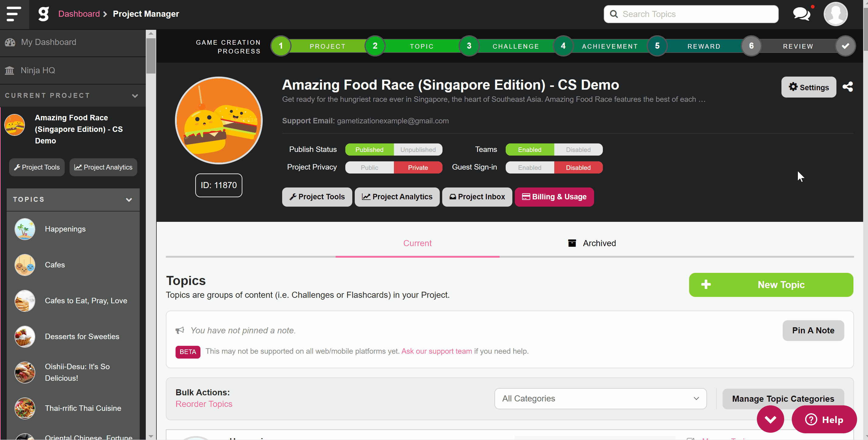Switch to the Archived tab
The width and height of the screenshot is (868, 440).
[592, 243]
